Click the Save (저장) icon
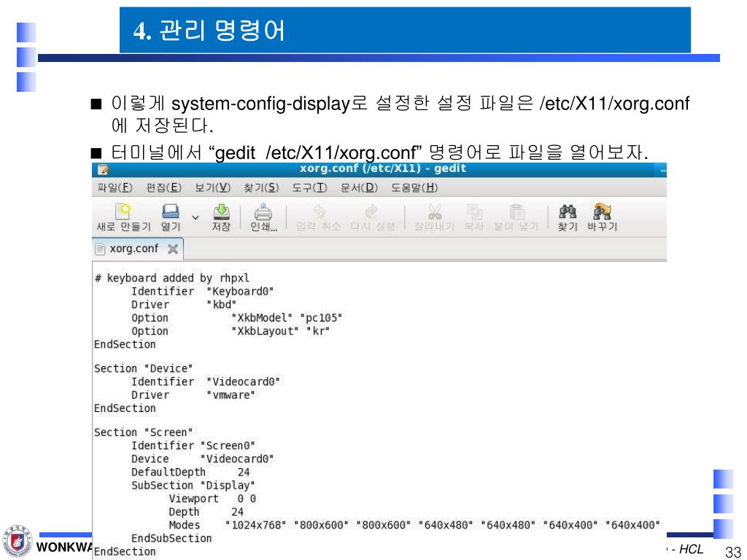The image size is (747, 560). tap(221, 211)
